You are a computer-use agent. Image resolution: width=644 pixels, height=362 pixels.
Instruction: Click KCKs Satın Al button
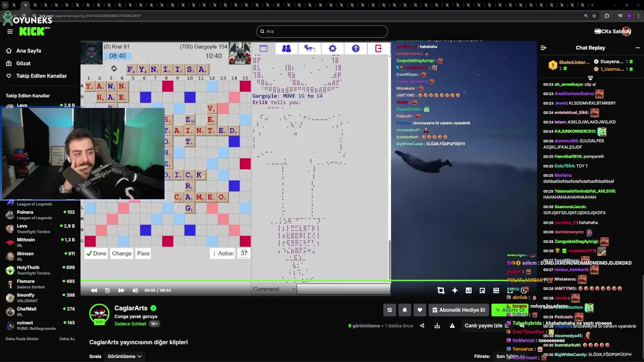tap(612, 31)
